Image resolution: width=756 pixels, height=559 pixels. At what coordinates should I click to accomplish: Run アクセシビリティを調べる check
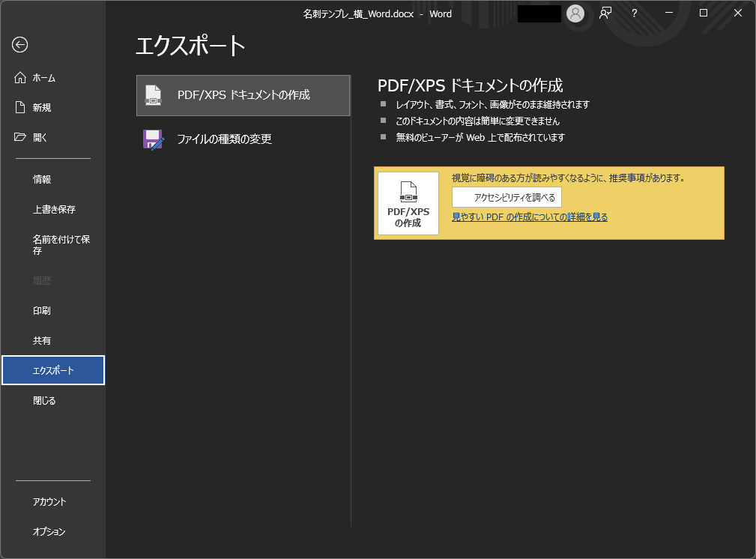pos(506,197)
